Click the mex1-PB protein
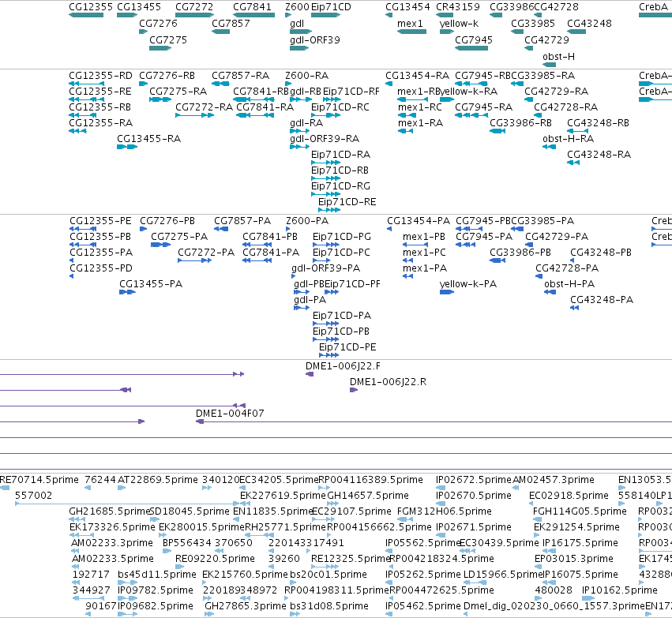 415,245
